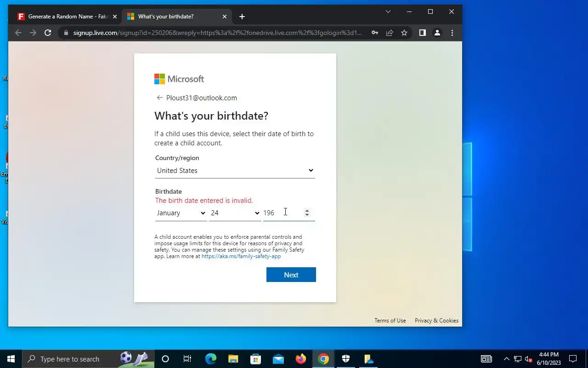Viewport: 588px width, 368px height.
Task: Launch Microsoft Edge from taskbar
Action: (x=210, y=359)
